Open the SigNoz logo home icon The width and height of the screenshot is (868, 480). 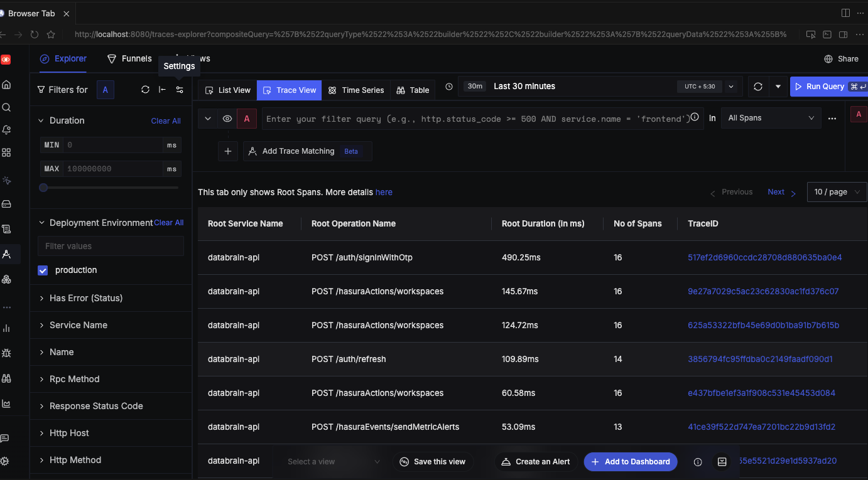(6, 60)
